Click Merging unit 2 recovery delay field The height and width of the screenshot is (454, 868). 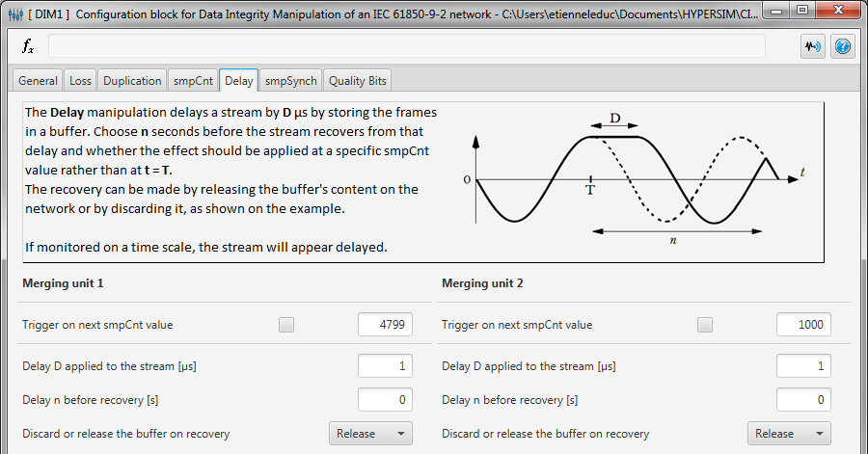803,400
